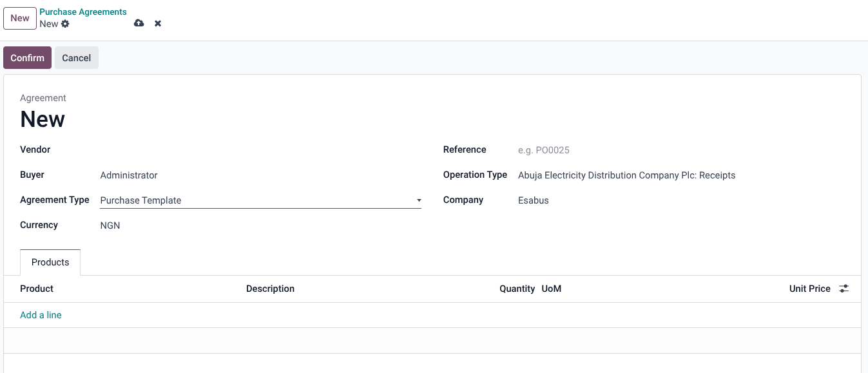The height and width of the screenshot is (373, 868).
Task: Discard changes using the X icon
Action: 157,23
